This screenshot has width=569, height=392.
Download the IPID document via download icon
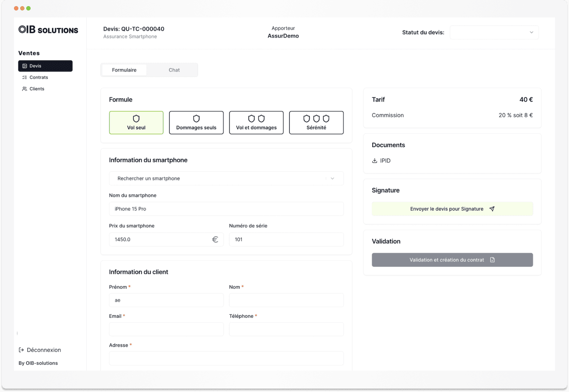pyautogui.click(x=375, y=161)
